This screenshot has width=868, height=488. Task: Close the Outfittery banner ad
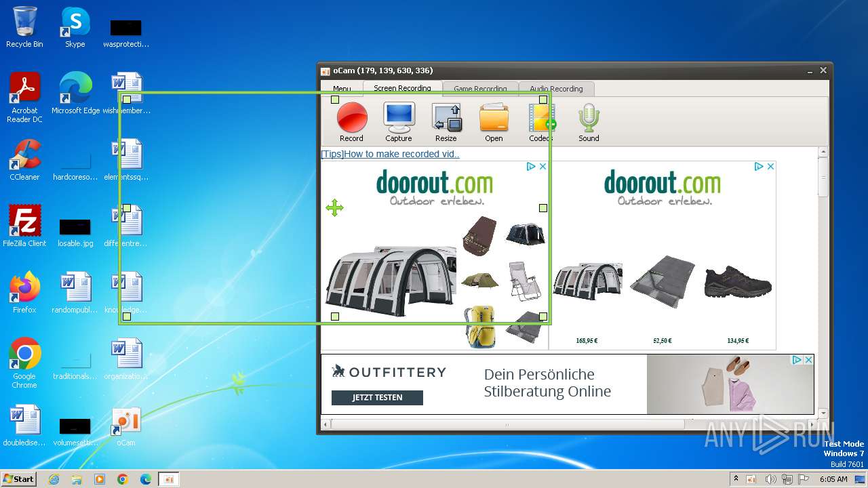tap(808, 360)
